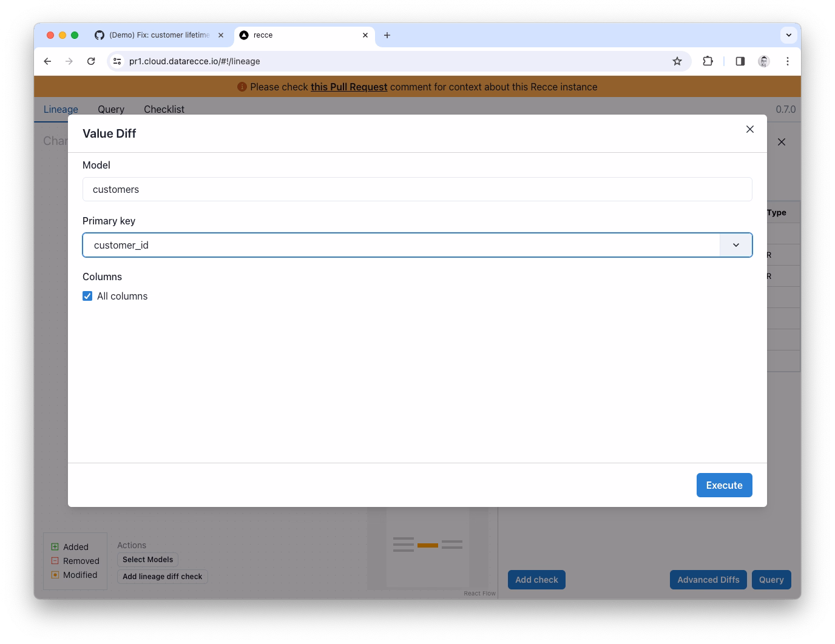This screenshot has height=644, width=835.
Task: Click the Execute button
Action: 724,485
